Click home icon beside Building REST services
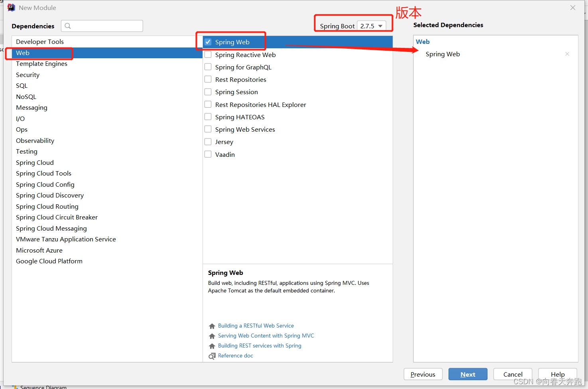 point(212,346)
